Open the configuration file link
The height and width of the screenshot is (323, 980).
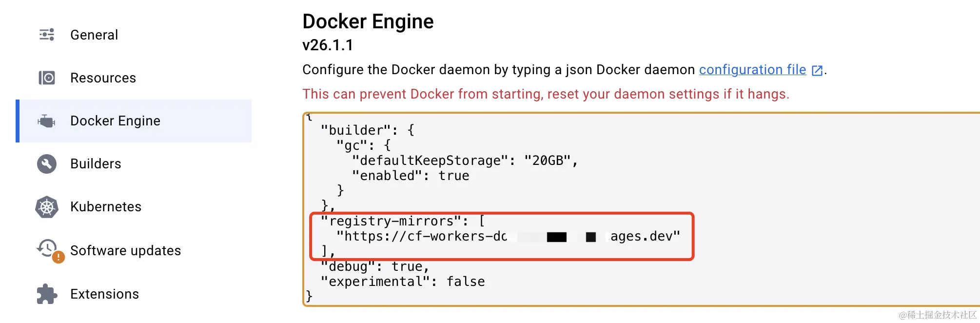click(752, 70)
